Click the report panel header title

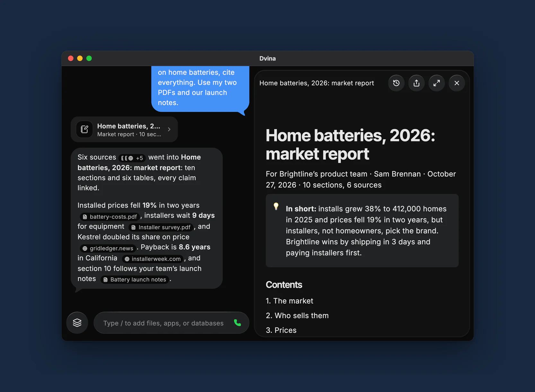click(x=317, y=83)
